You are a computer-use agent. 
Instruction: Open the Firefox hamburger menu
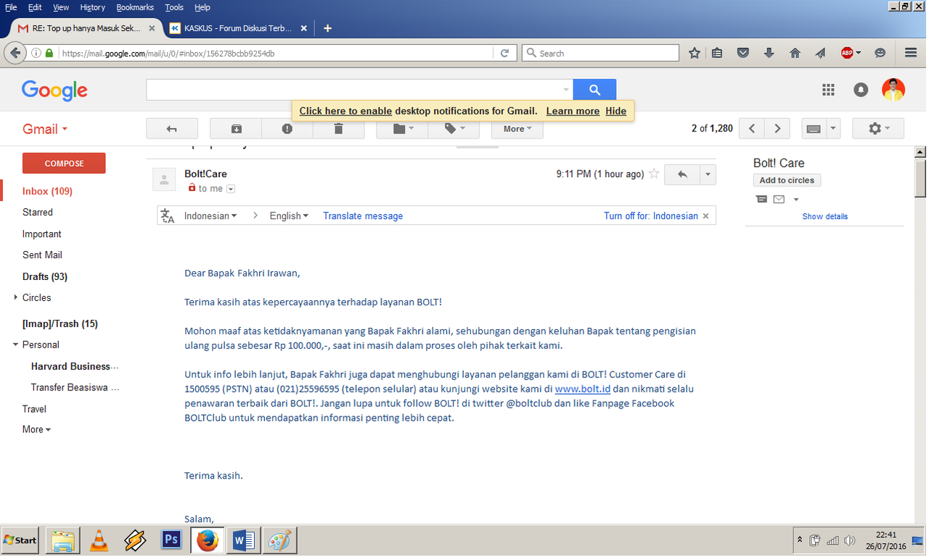click(x=911, y=53)
